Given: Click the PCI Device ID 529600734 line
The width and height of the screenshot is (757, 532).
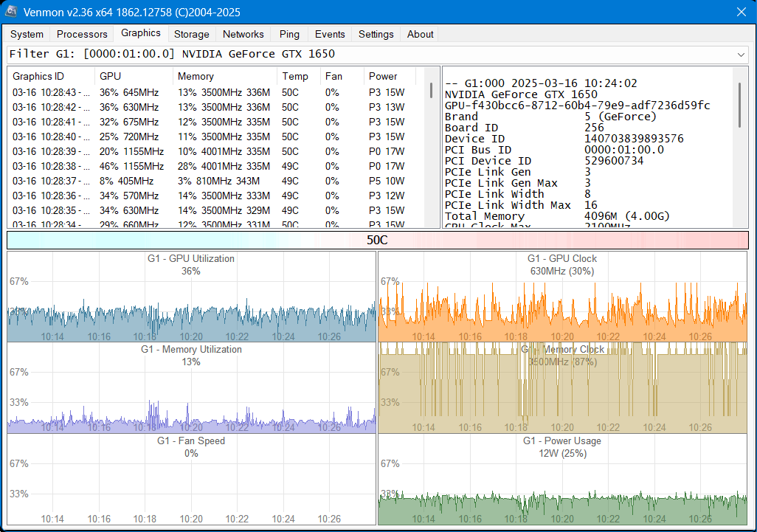Looking at the screenshot, I should click(x=544, y=161).
